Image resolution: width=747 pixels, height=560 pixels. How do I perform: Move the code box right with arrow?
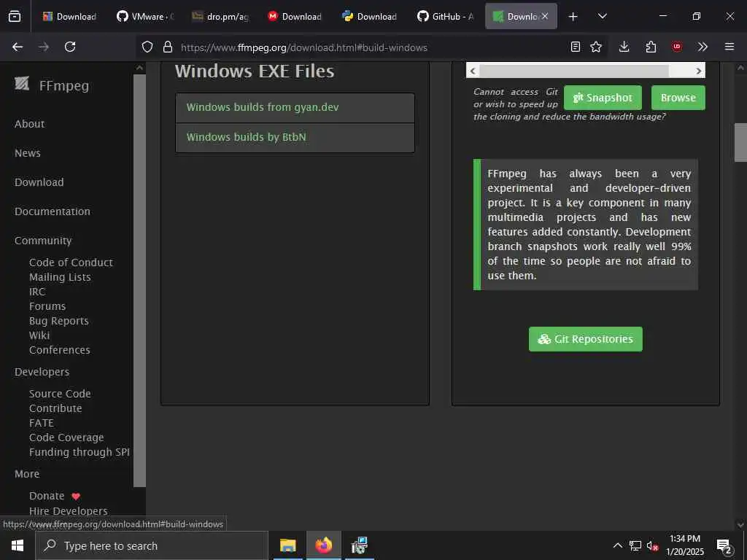point(698,71)
